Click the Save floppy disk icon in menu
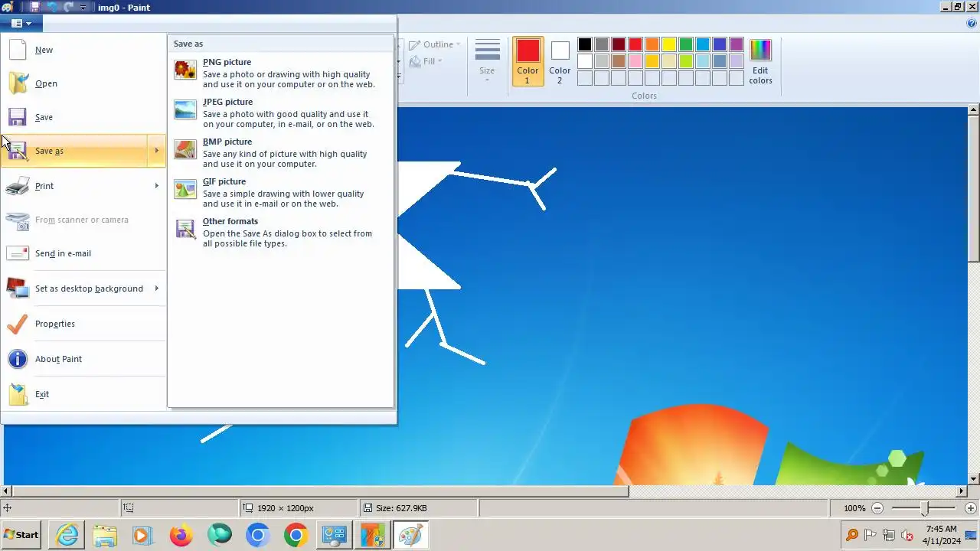Screen dimensions: 980x551 pos(18,117)
